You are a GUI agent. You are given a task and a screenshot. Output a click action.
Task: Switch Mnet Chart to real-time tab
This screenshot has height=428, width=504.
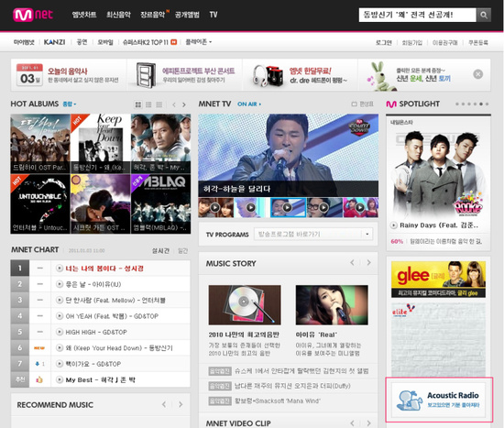[160, 250]
